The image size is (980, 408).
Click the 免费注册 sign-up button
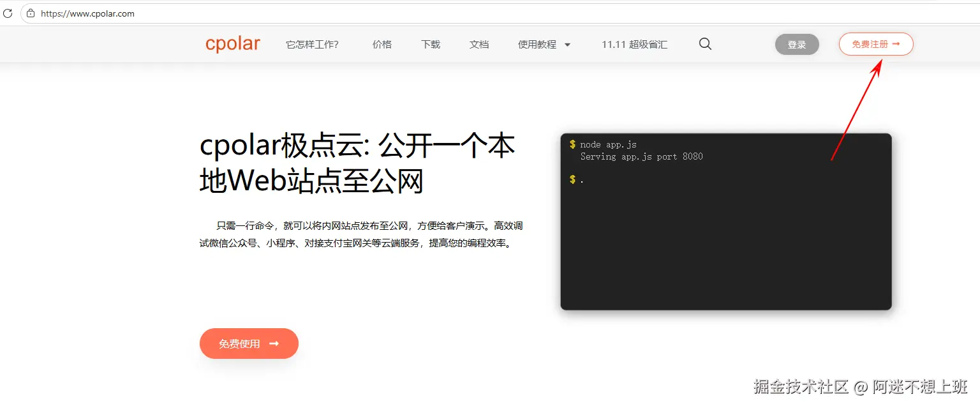pos(876,44)
